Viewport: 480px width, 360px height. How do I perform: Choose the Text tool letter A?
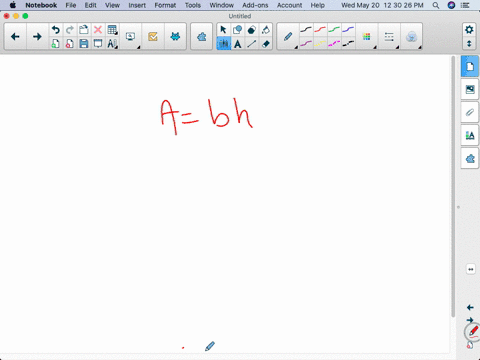pos(237,44)
